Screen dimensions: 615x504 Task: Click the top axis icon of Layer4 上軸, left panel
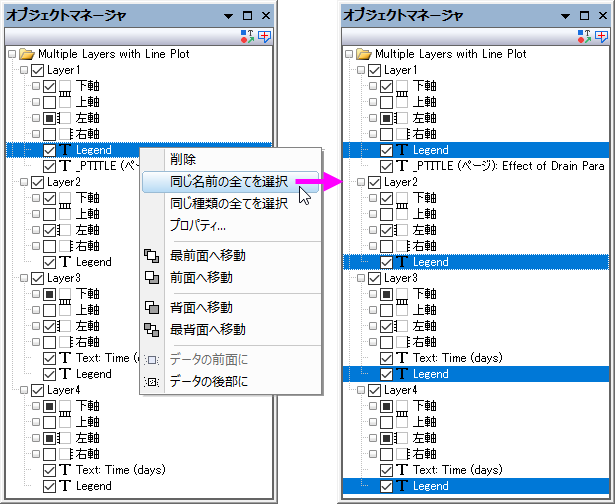(x=65, y=422)
